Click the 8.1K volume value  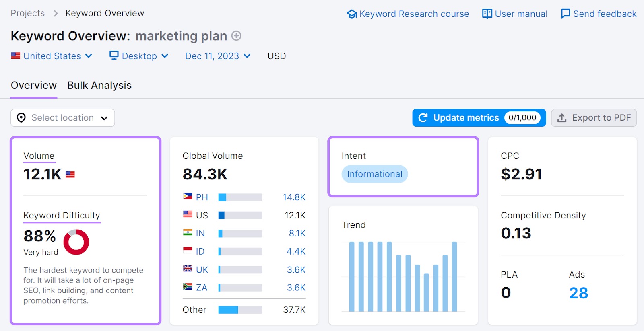(297, 234)
